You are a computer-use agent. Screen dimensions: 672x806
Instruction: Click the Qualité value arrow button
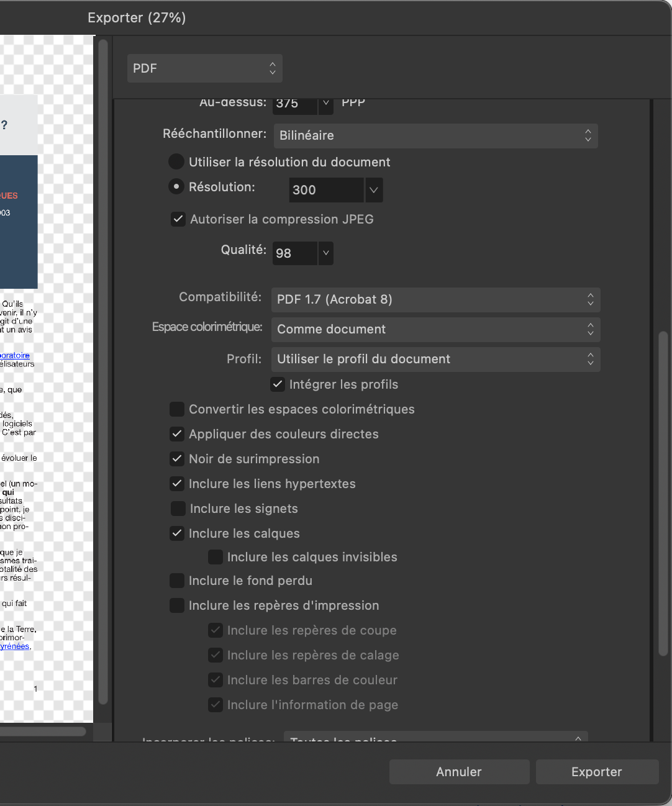pyautogui.click(x=326, y=253)
